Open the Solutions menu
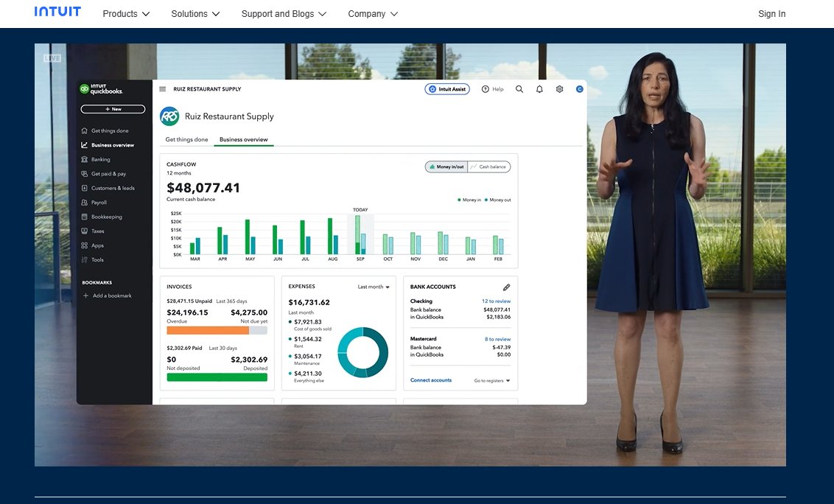Image resolution: width=834 pixels, height=504 pixels. pos(195,14)
